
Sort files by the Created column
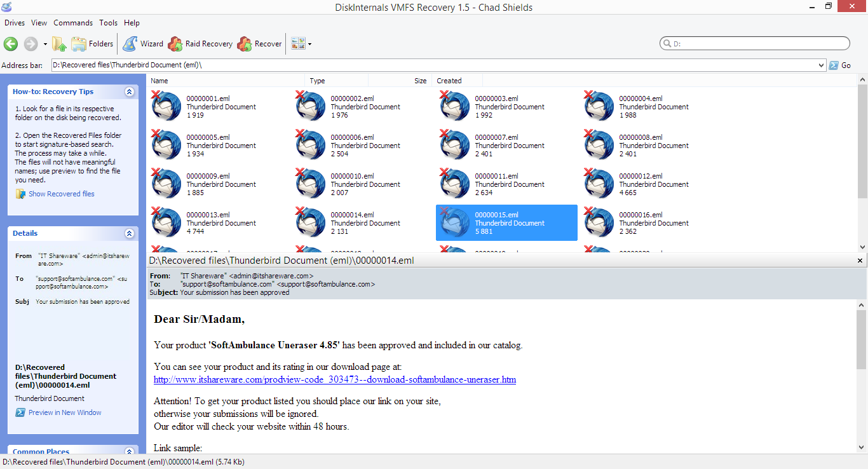[x=458, y=81]
